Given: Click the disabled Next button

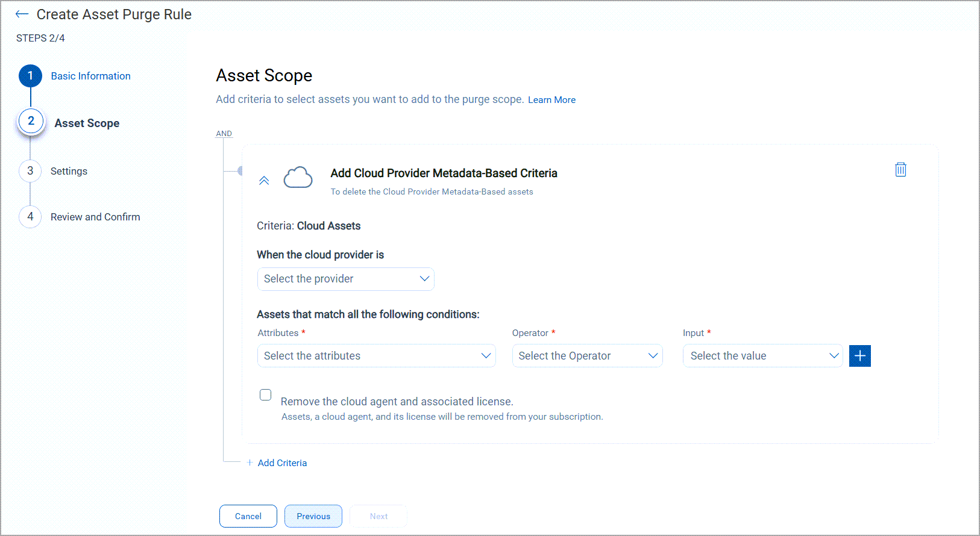Looking at the screenshot, I should tap(378, 516).
